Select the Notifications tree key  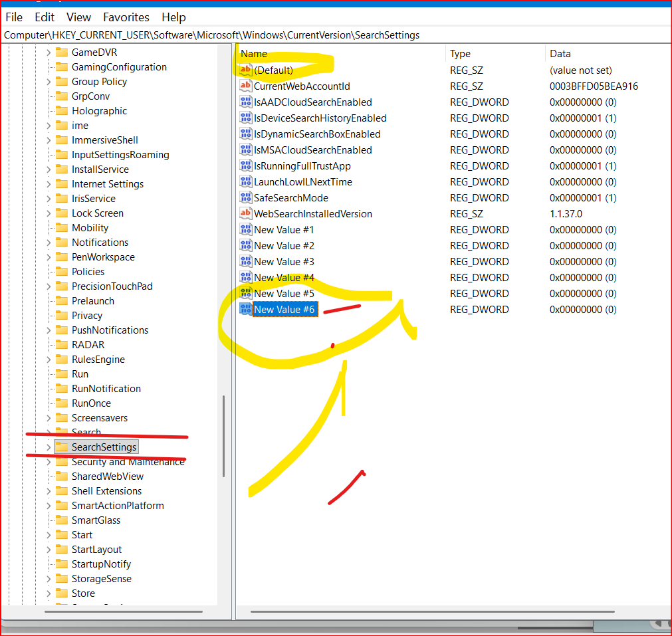click(100, 242)
